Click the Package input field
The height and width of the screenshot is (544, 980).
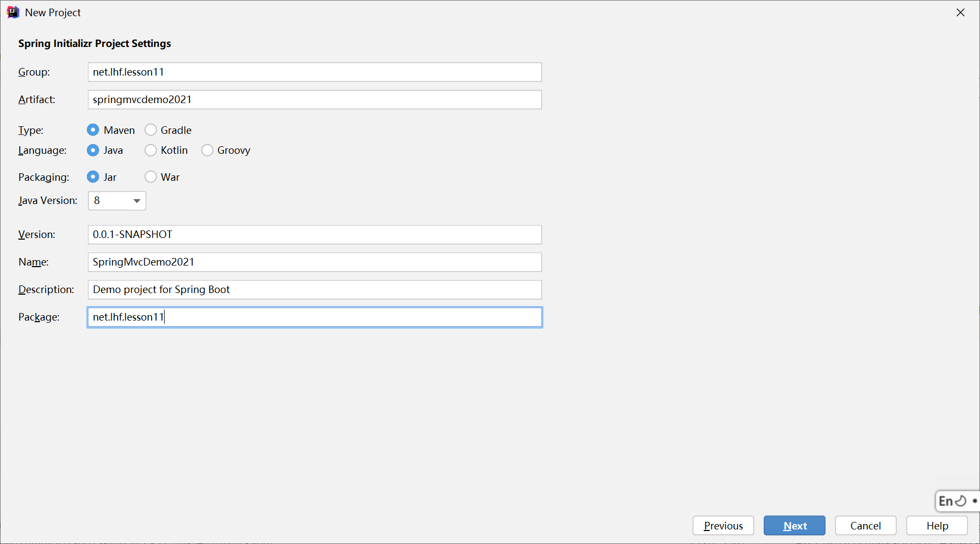(x=315, y=317)
